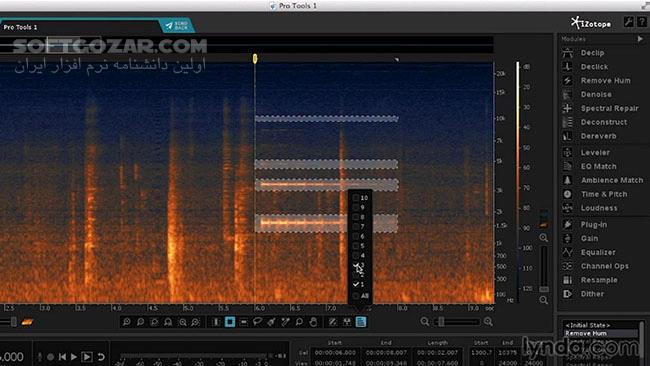
Task: Click the rewind to start button
Action: click(x=62, y=357)
